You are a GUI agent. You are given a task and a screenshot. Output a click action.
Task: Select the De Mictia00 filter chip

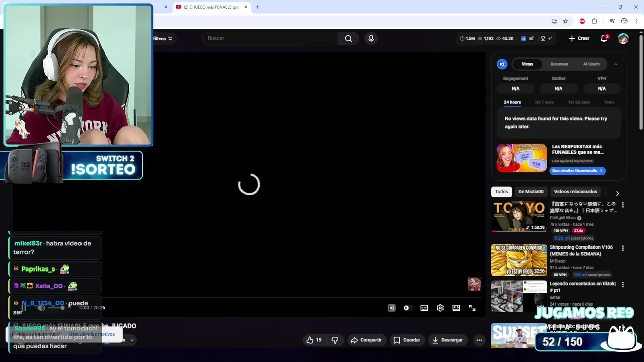[x=531, y=192]
